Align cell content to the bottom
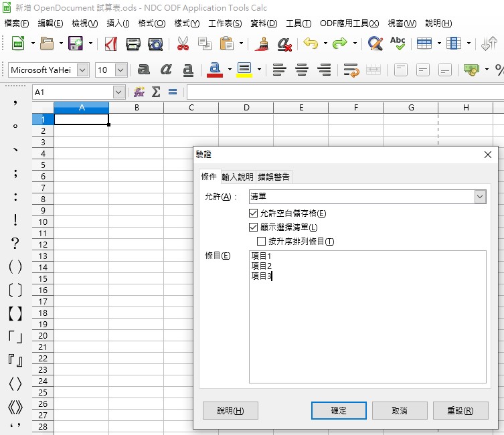 (x=445, y=70)
